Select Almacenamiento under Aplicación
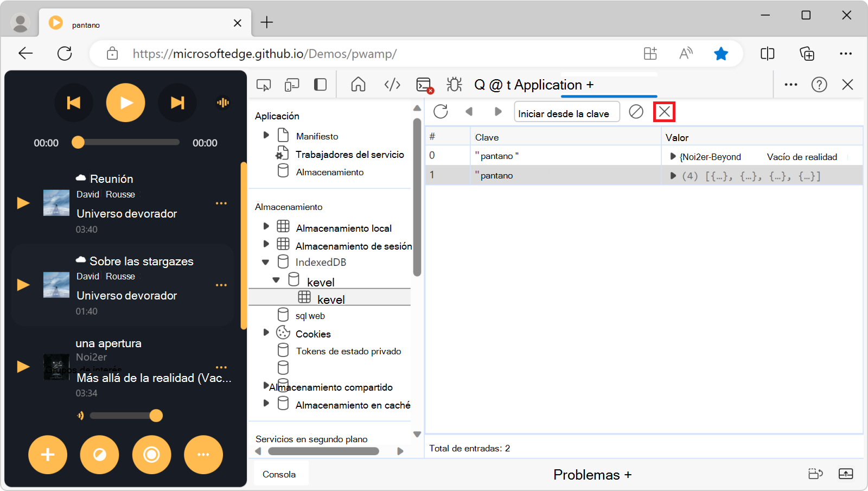The image size is (868, 491). click(330, 172)
